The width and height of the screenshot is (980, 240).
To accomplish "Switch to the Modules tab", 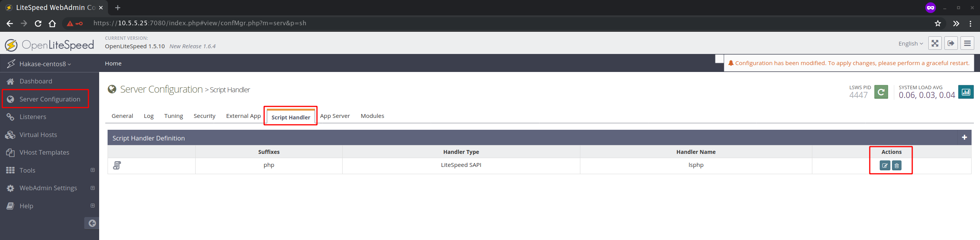I will [x=372, y=116].
